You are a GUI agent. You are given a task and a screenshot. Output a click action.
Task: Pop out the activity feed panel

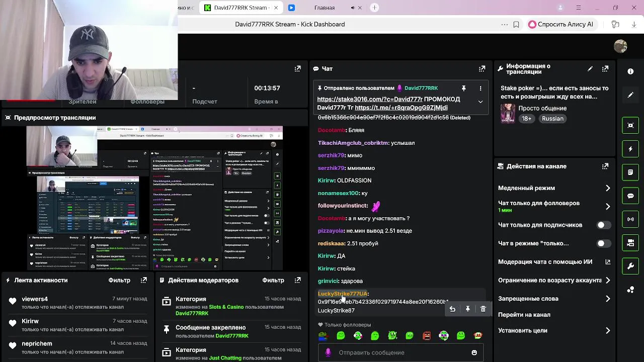[x=144, y=280]
